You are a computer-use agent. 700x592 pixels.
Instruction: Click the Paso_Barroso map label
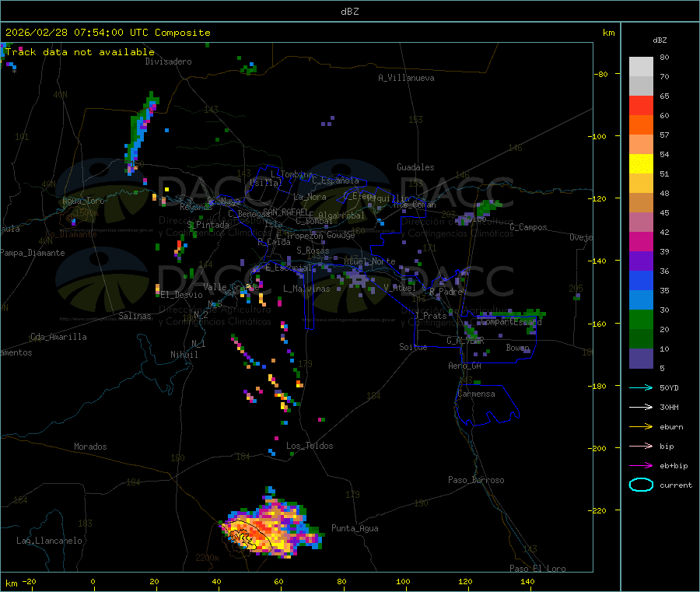pyautogui.click(x=476, y=480)
